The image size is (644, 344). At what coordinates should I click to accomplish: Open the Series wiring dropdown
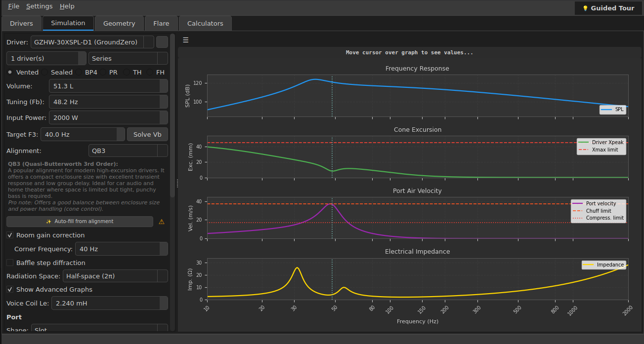128,58
